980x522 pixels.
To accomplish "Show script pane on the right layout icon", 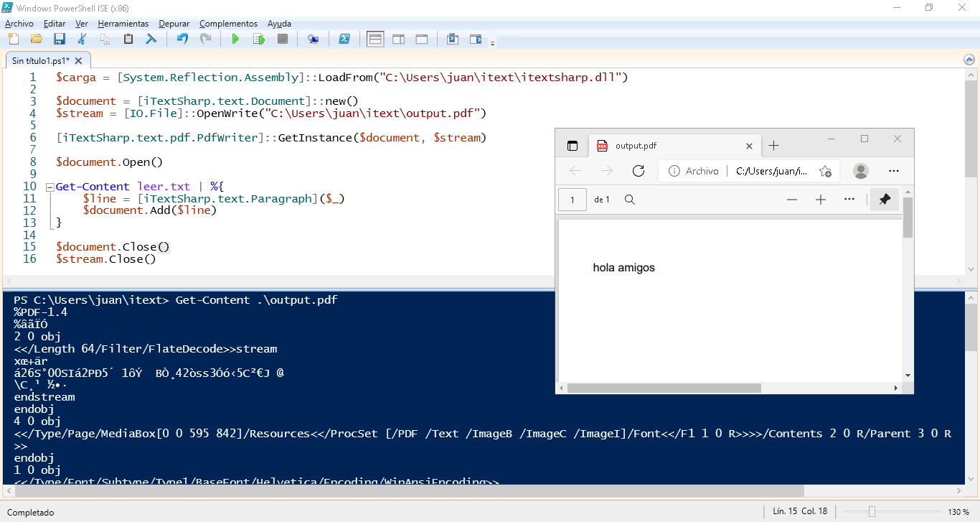I will (x=399, y=39).
